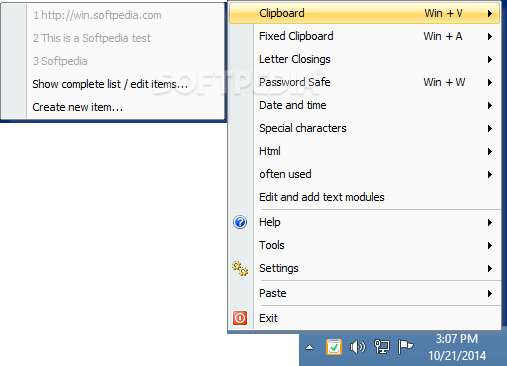Open the often used submenu

365,174
